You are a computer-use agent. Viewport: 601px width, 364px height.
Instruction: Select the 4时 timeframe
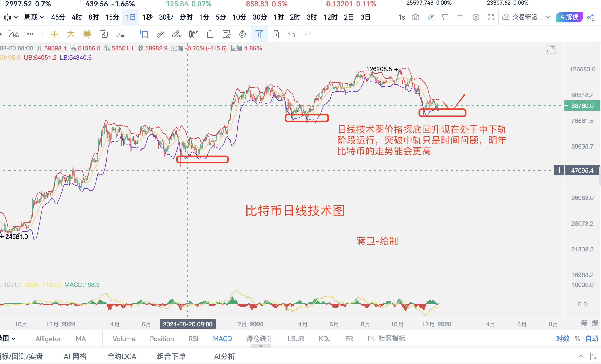point(77,17)
